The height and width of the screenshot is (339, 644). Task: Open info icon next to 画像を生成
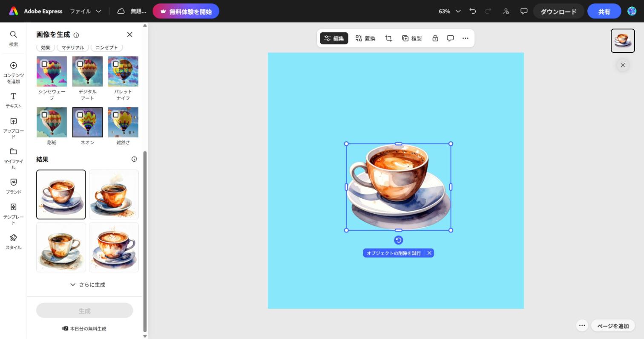(x=76, y=35)
